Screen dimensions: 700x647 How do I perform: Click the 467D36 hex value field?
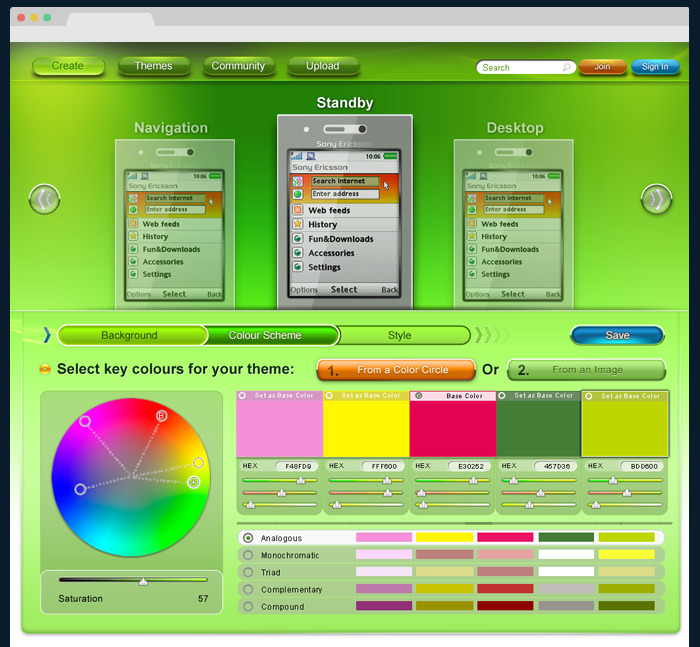tap(555, 466)
